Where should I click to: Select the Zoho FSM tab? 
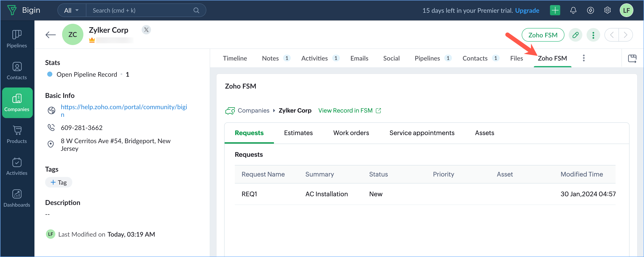552,58
